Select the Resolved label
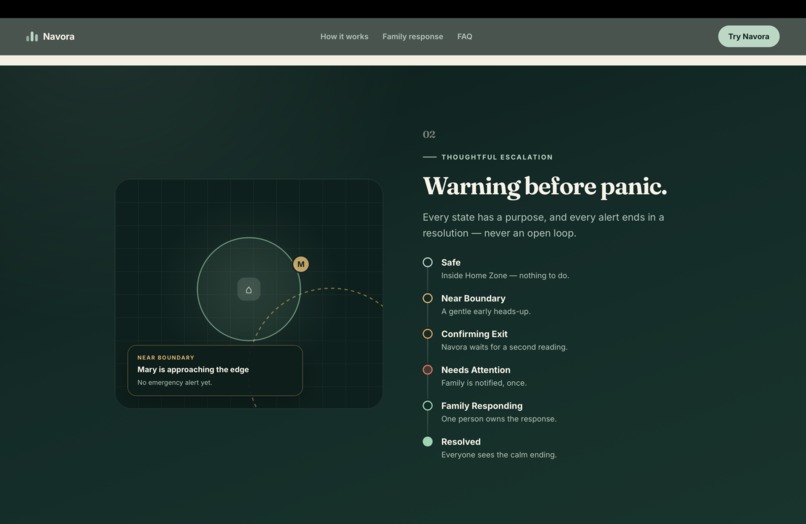 (461, 442)
